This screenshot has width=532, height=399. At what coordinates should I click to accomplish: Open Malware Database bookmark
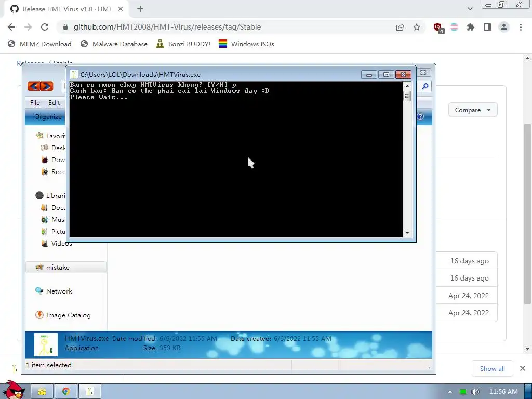pyautogui.click(x=114, y=44)
